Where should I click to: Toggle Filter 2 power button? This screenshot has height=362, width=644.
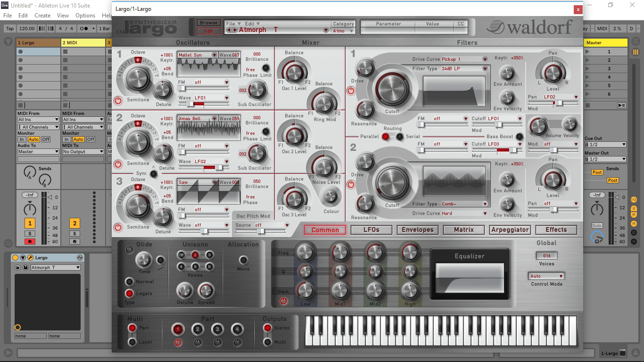tap(351, 185)
